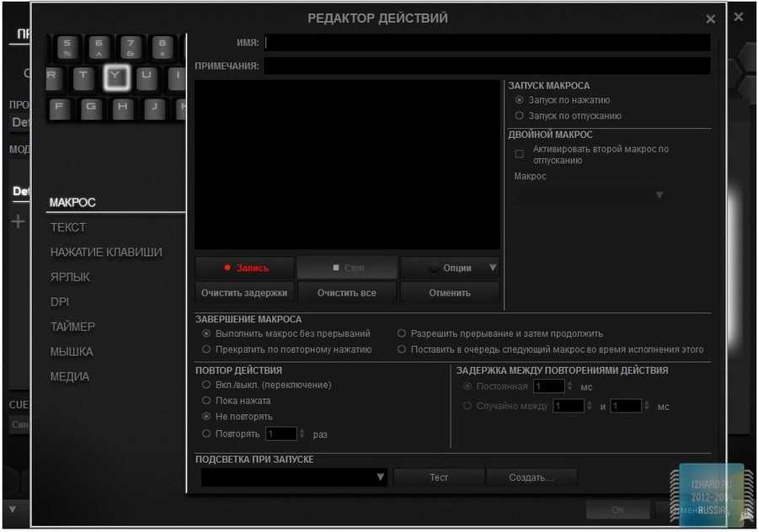Screen dimensions: 758x532
Task: Enable Активировать второй макрос checkbox
Action: pos(519,154)
